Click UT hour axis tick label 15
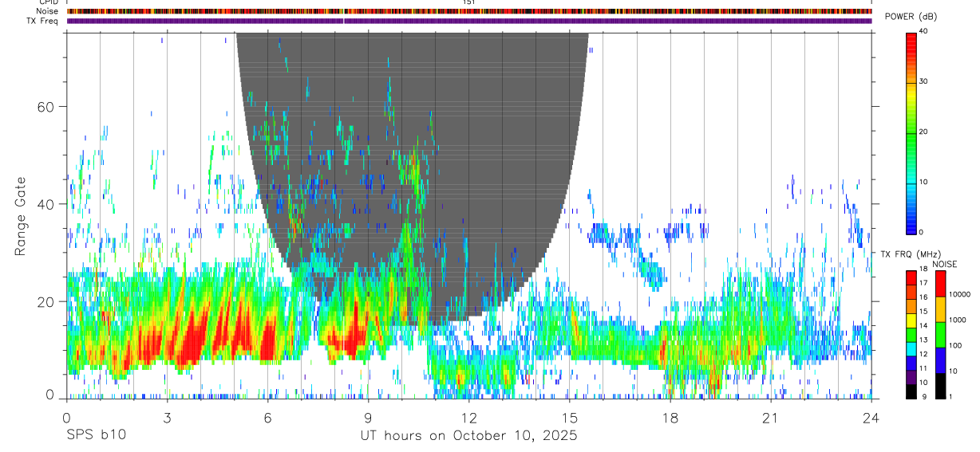980x452 pixels. tap(570, 416)
